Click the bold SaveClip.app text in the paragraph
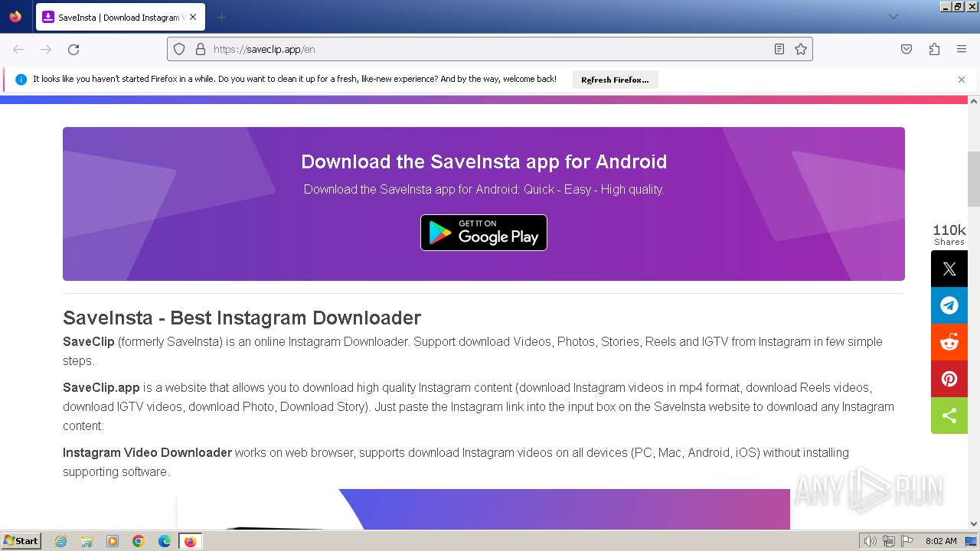Image resolution: width=980 pixels, height=551 pixels. (101, 387)
